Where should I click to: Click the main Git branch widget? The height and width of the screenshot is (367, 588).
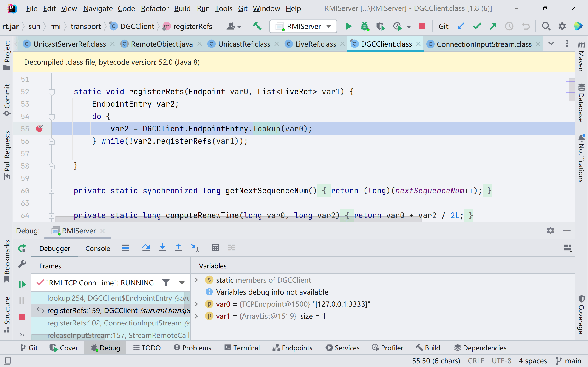click(x=569, y=361)
